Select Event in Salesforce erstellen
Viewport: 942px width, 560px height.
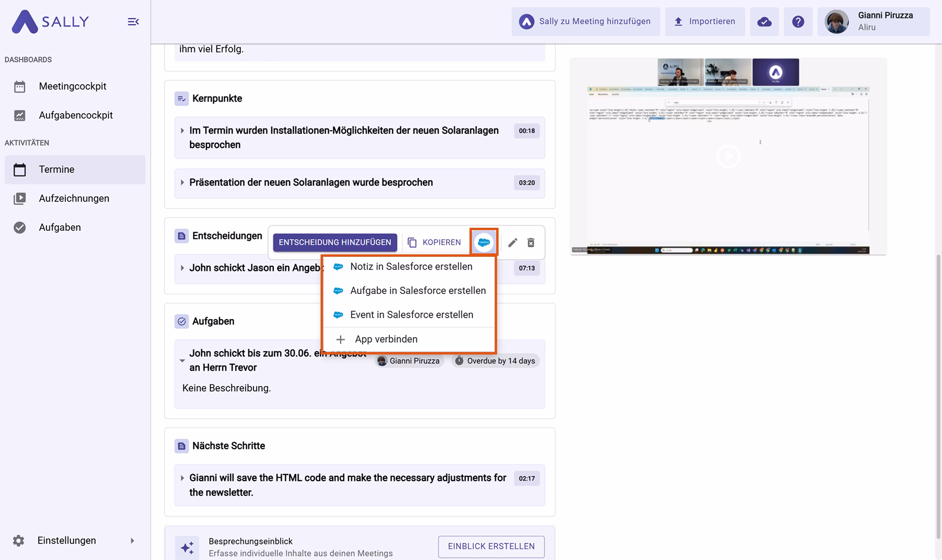click(409, 315)
